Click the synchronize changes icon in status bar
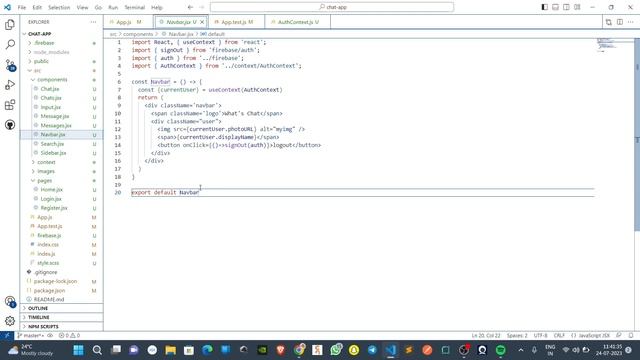The image size is (640, 360). pos(50,336)
